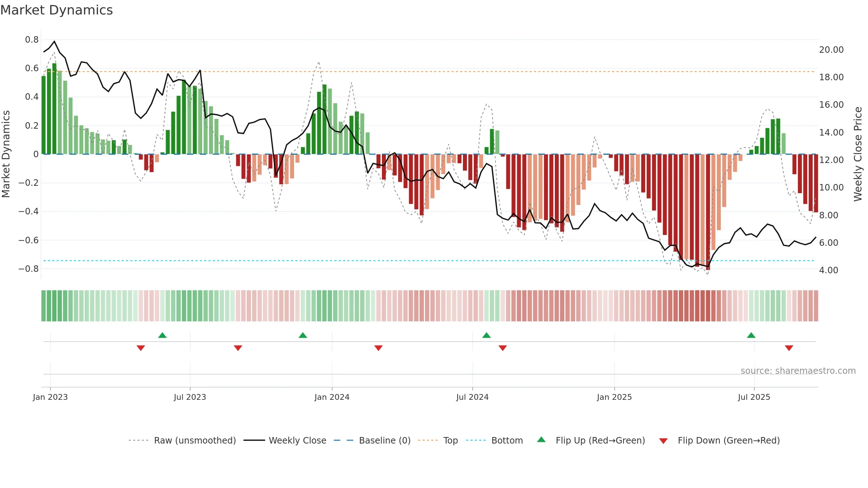Select the green flip-up marker just after Jul 2024

[486, 335]
